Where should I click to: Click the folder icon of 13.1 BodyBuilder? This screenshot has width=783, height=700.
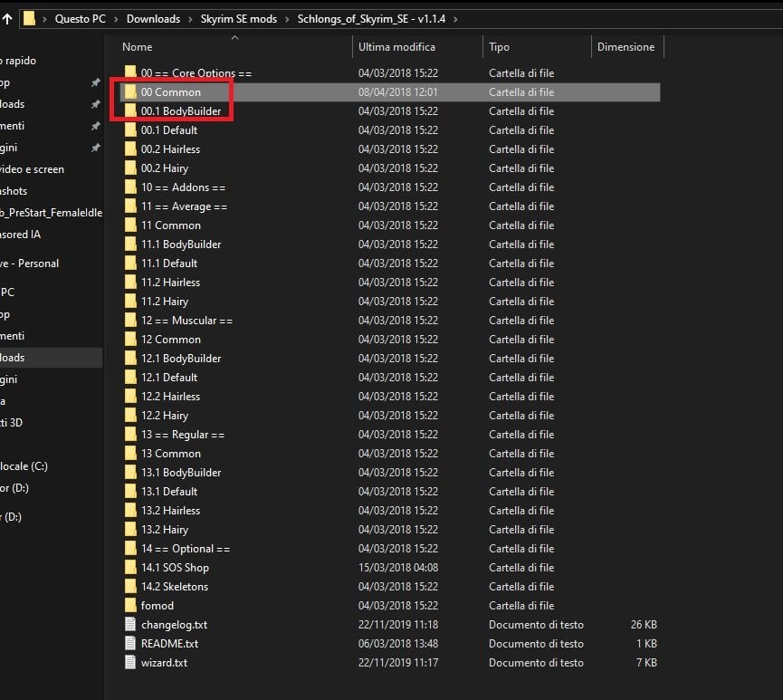[130, 472]
